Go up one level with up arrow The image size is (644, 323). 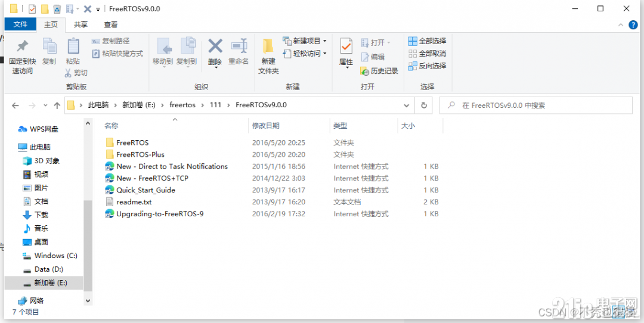point(57,105)
